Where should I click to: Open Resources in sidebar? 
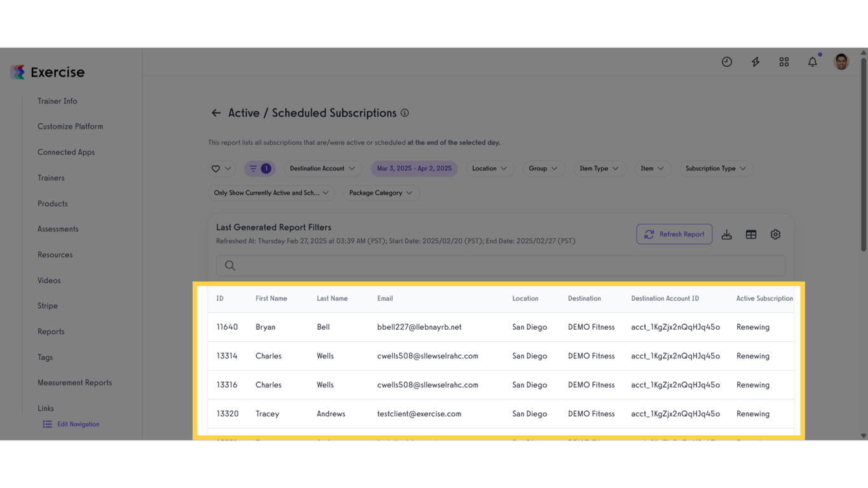pyautogui.click(x=55, y=255)
